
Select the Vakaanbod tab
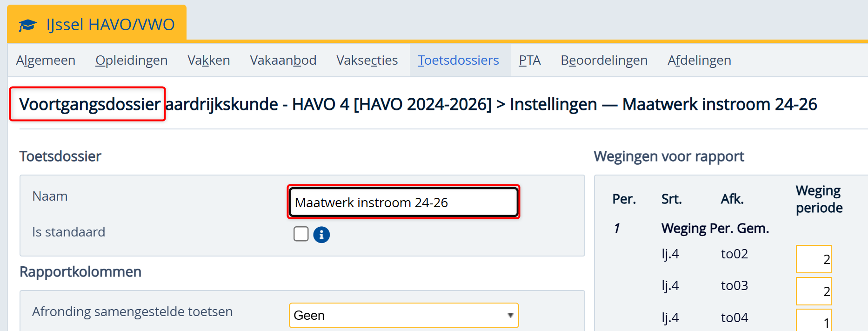pyautogui.click(x=283, y=61)
